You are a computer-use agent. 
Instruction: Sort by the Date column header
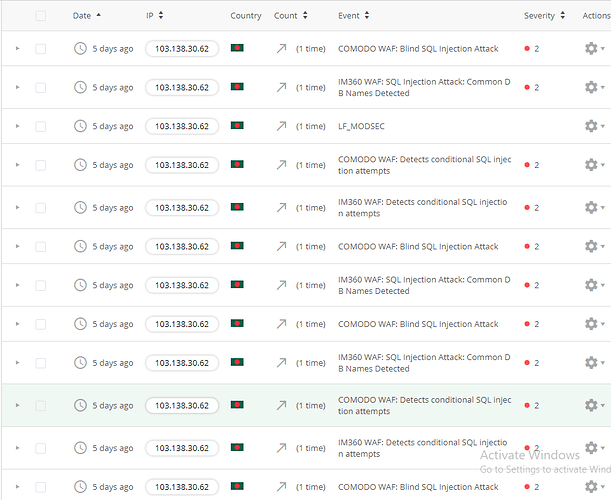(x=87, y=16)
